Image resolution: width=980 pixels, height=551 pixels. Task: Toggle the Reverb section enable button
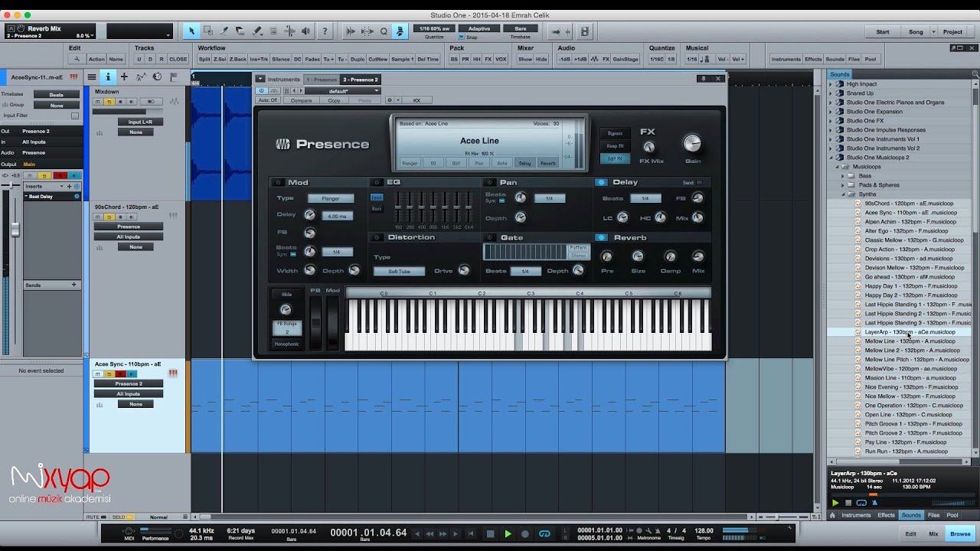tap(602, 237)
